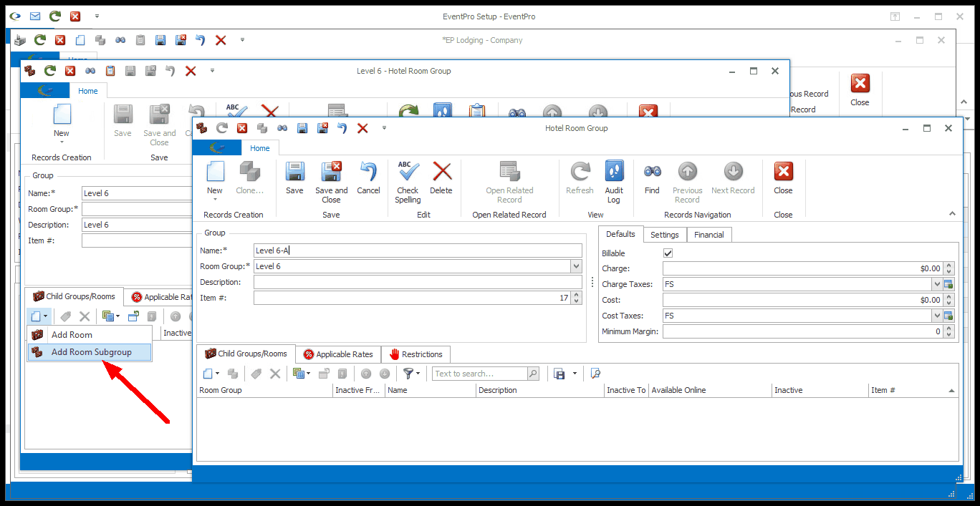
Task: Click green refresh icon in Level 6 window title bar
Action: (x=50, y=71)
